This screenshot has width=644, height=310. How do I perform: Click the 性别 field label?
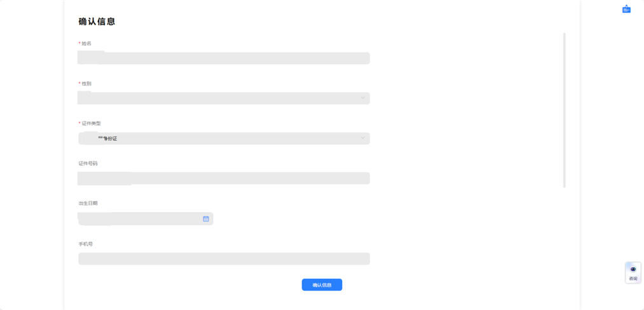(x=86, y=83)
